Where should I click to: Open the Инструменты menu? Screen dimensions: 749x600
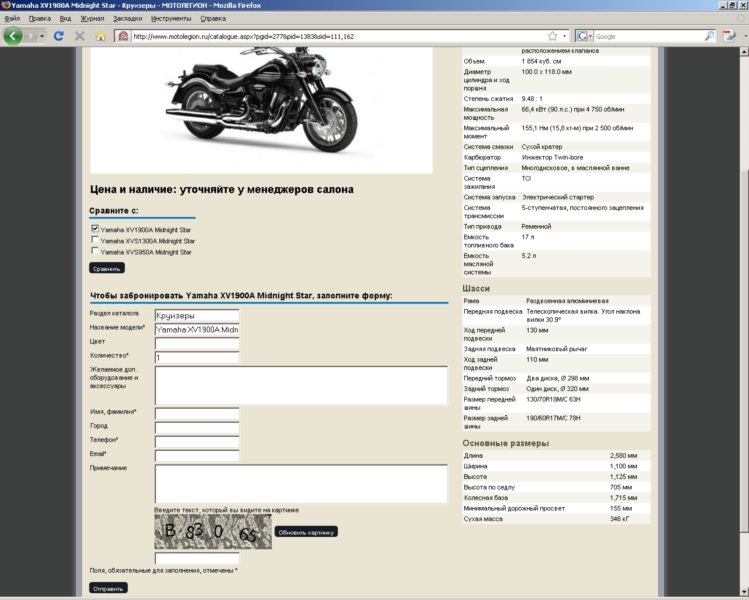click(171, 19)
